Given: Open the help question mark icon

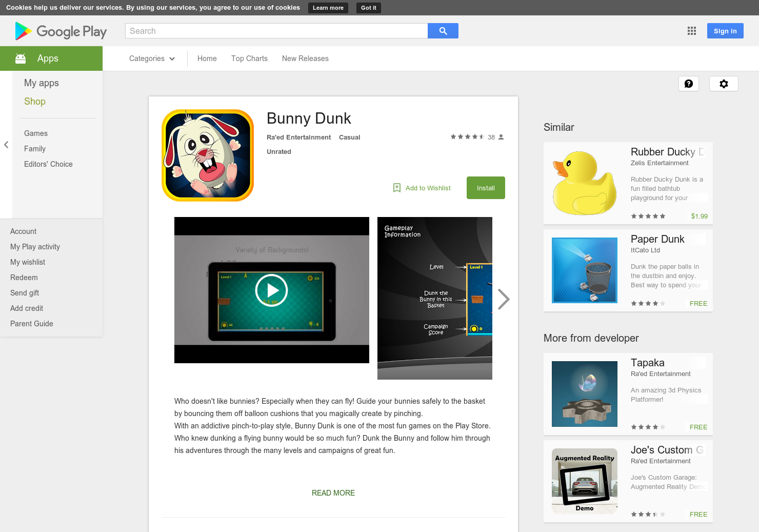Looking at the screenshot, I should click(x=689, y=83).
